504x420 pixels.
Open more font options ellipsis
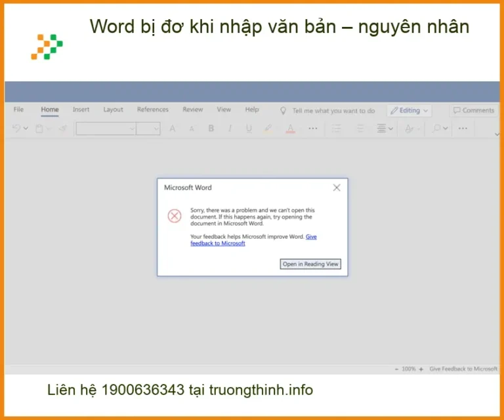pos(313,128)
